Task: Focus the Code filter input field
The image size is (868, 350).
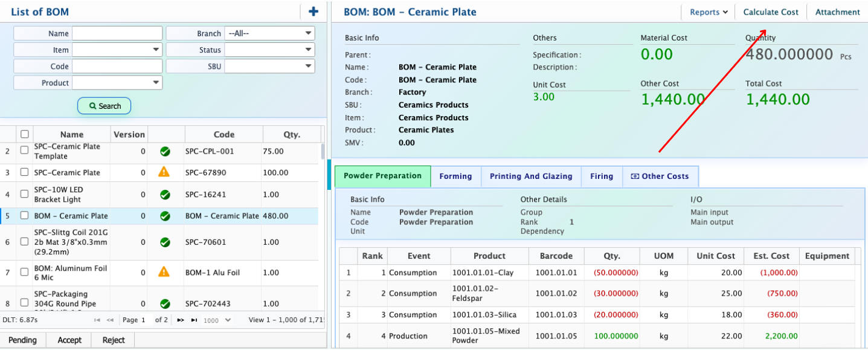Action: pyautogui.click(x=117, y=66)
